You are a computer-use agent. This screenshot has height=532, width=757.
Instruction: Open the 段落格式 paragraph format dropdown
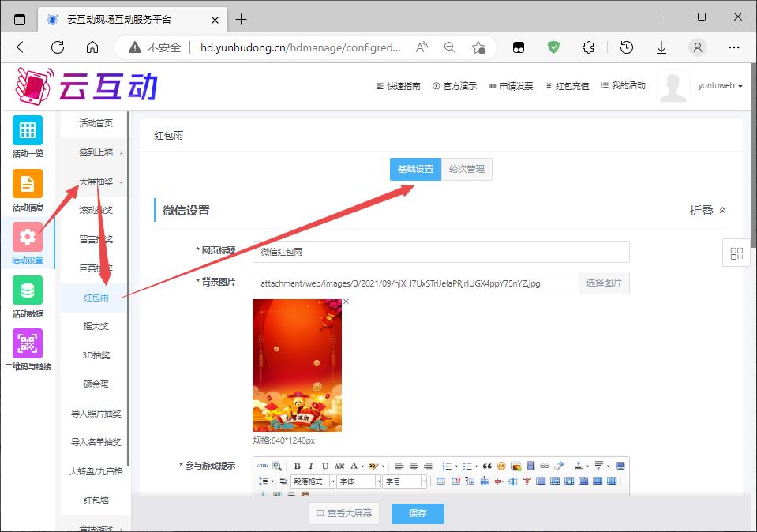coord(332,481)
